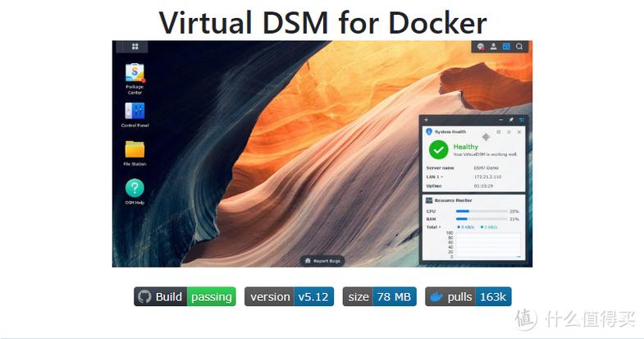Click the System Health widget title
This screenshot has width=644, height=339.
pos(450,132)
